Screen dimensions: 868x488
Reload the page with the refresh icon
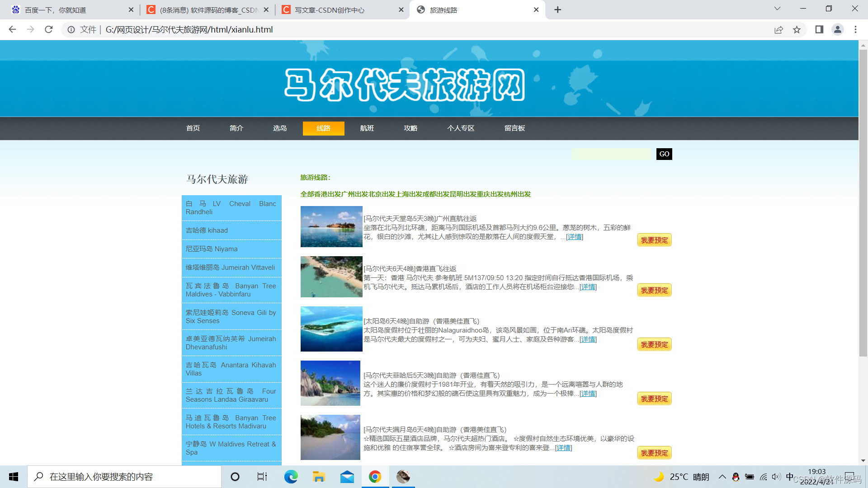[49, 29]
